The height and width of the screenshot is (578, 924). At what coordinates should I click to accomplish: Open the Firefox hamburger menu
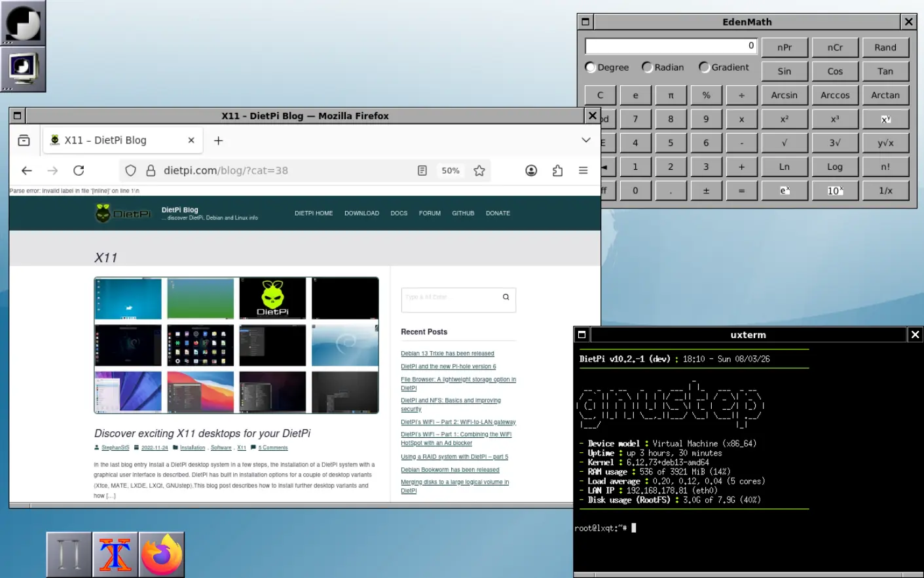click(583, 170)
